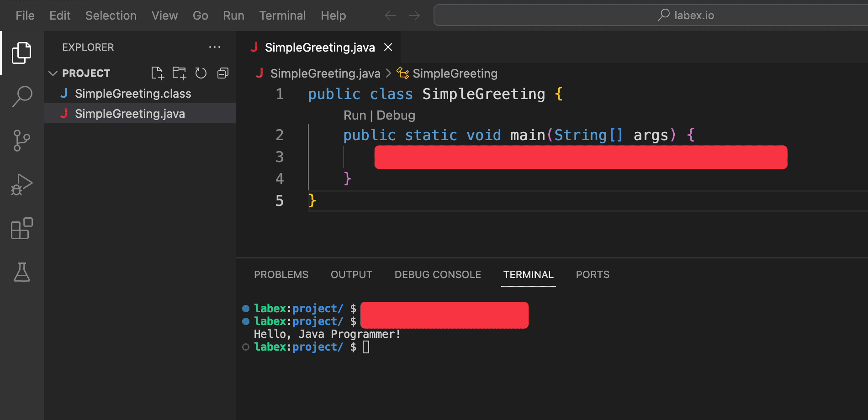Expand breadcrumb SimpleGreeting class symbol
This screenshot has height=420, width=868.
click(454, 73)
